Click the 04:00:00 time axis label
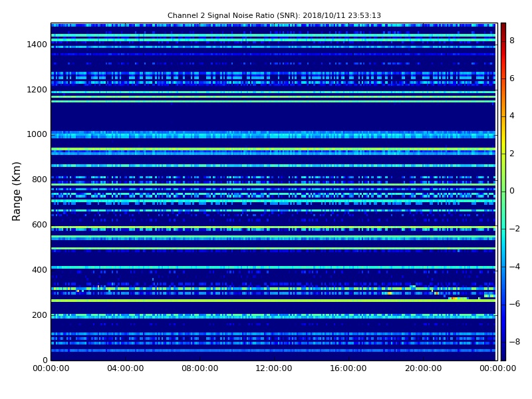 point(125,368)
